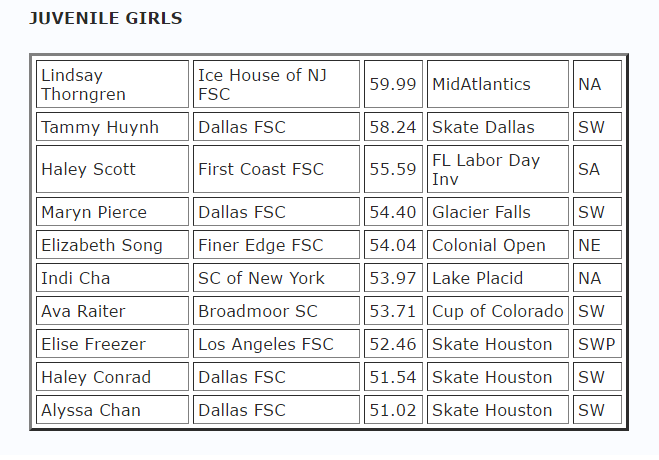659x460 pixels.
Task: Select the Finer Edge FSC cell
Action: [x=275, y=245]
